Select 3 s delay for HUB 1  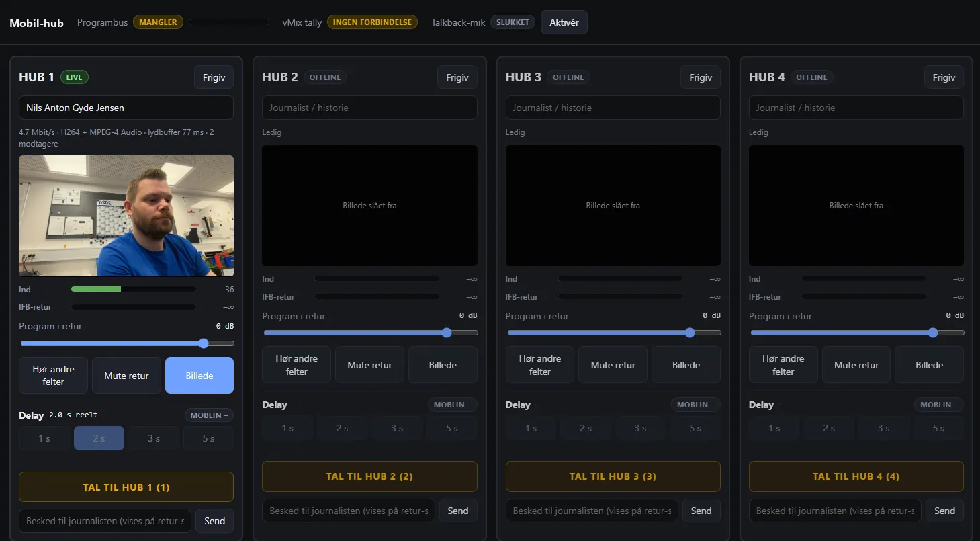tap(154, 438)
